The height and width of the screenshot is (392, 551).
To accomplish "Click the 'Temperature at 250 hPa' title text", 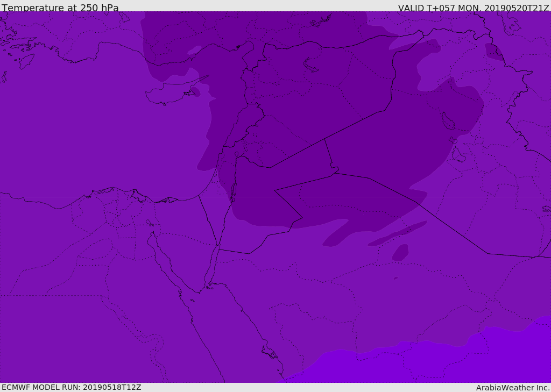I will [60, 8].
